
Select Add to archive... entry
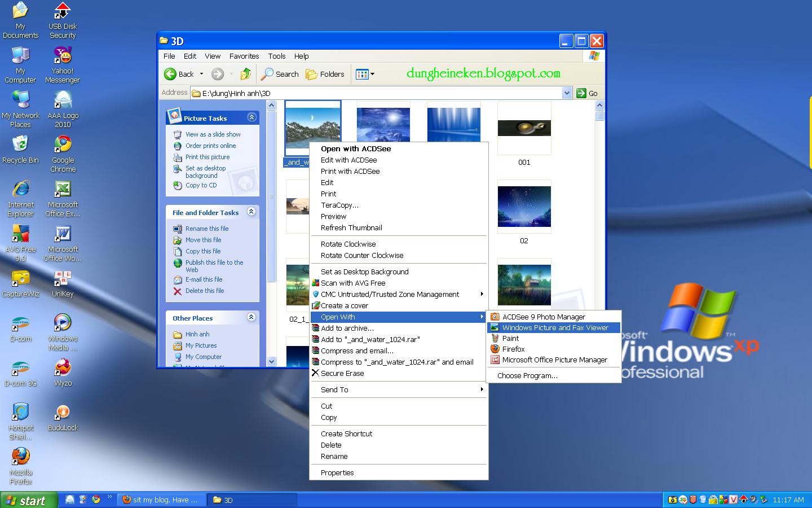(399, 328)
